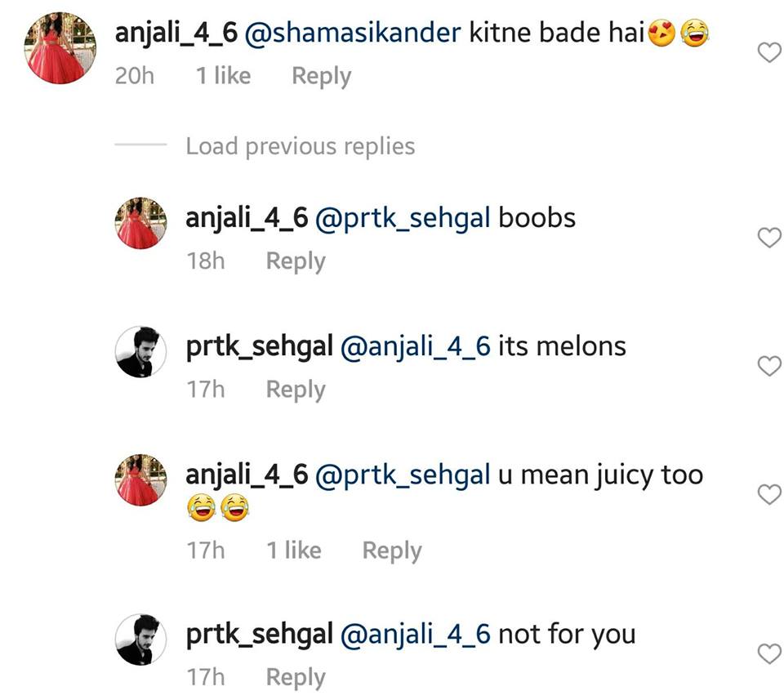Image resolution: width=784 pixels, height=700 pixels.
Task: Like the 'kitne bade hai' comment with heart
Action: 769,52
